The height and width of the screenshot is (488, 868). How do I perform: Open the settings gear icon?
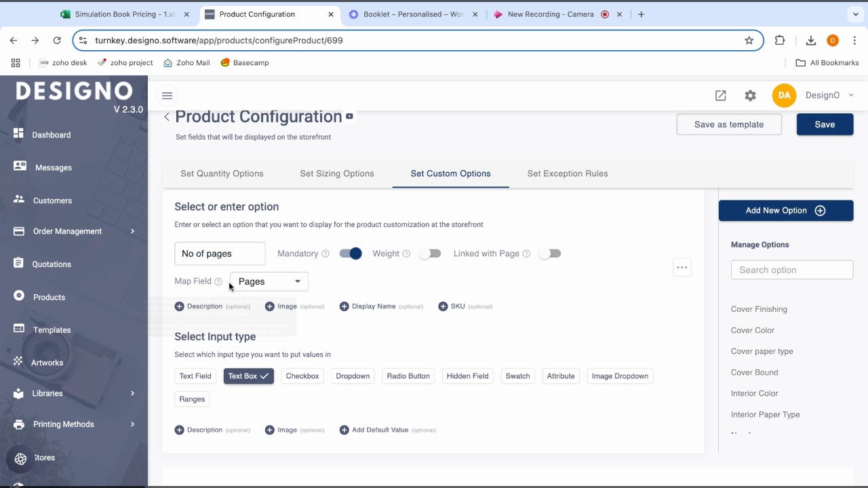click(750, 96)
